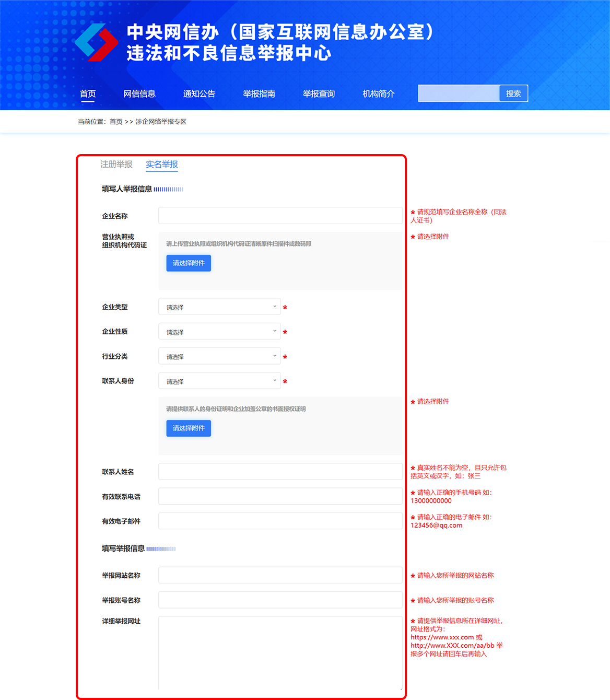Click the hint 请输入您所举报的账号名称
Viewport: 610px width, 700px height.
pos(455,601)
